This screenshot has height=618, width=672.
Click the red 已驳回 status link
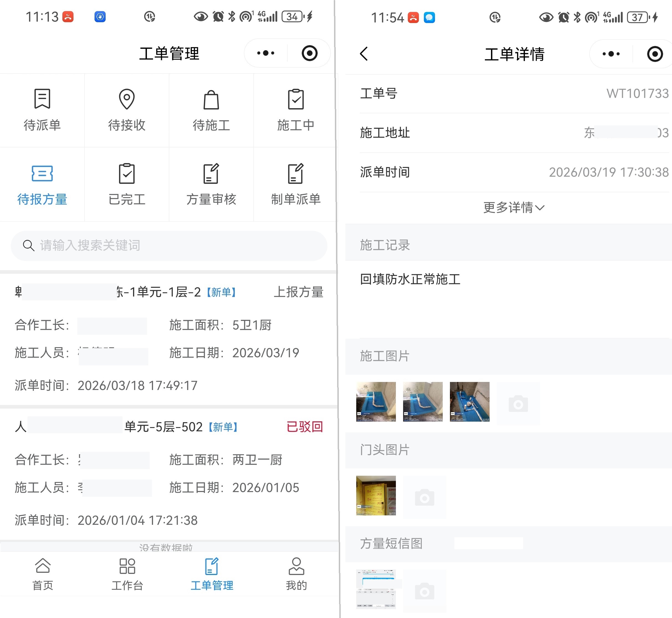point(304,427)
